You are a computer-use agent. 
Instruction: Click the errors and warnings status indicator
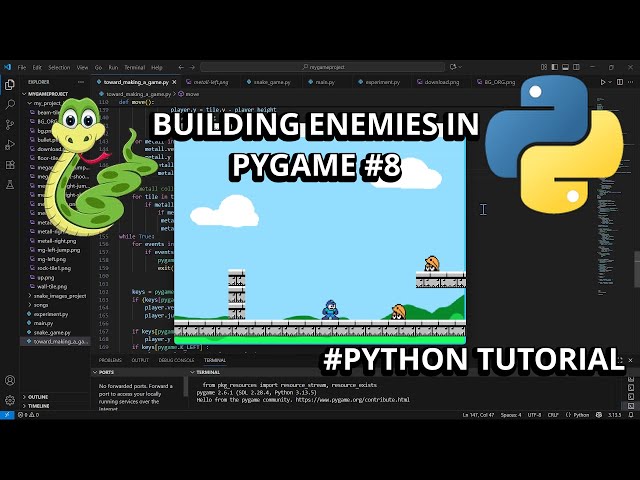[29, 415]
